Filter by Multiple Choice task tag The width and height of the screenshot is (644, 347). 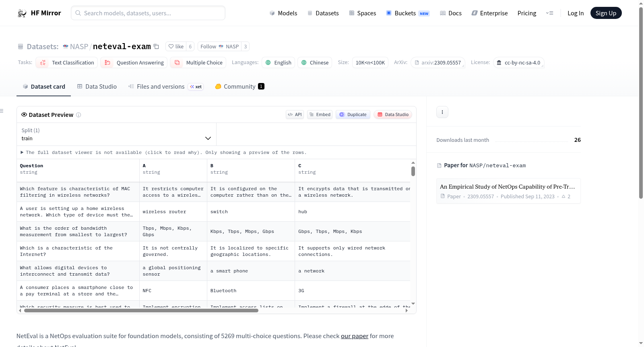pyautogui.click(x=198, y=63)
